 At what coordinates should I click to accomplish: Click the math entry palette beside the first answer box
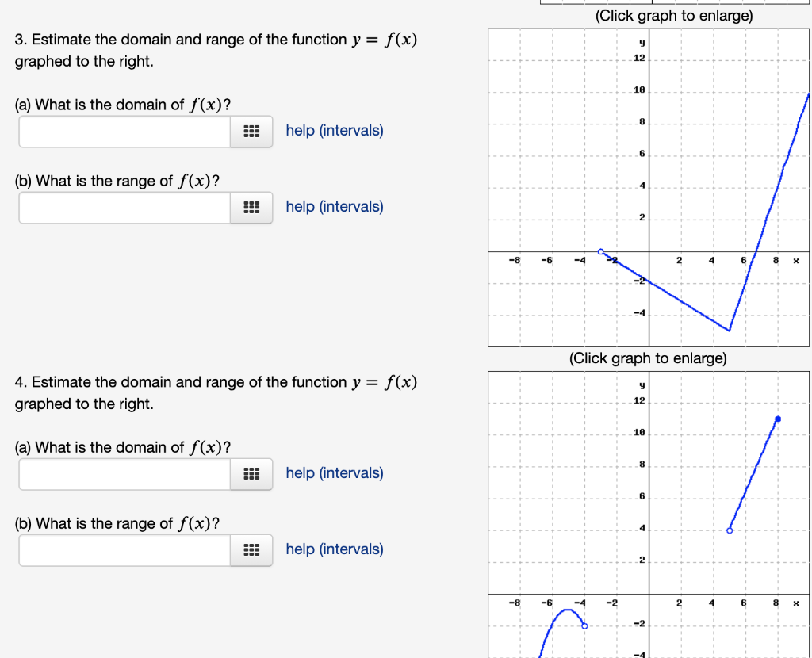pyautogui.click(x=251, y=132)
